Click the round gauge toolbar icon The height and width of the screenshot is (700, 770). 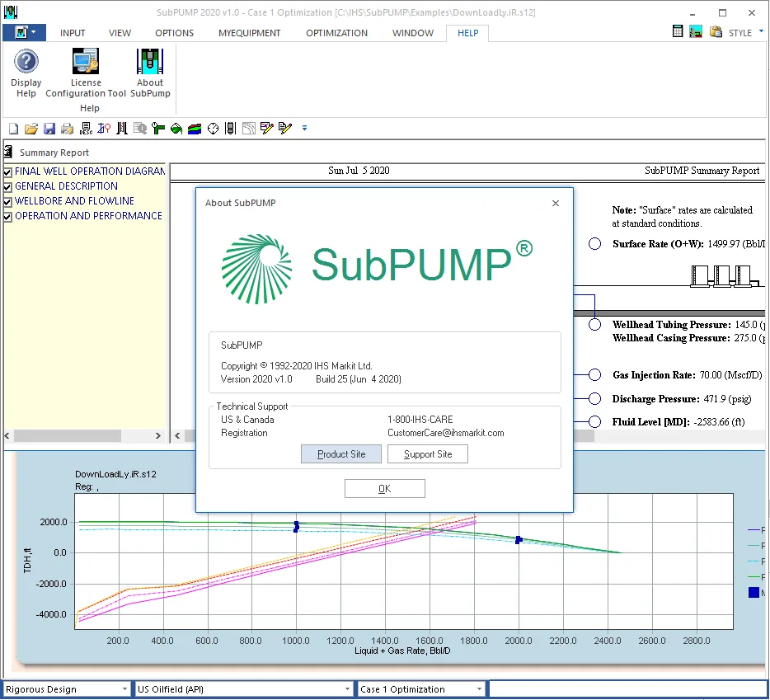pos(213,129)
